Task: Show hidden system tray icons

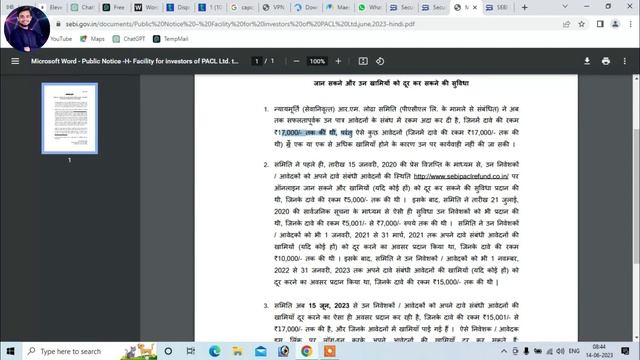Action: click(x=504, y=351)
